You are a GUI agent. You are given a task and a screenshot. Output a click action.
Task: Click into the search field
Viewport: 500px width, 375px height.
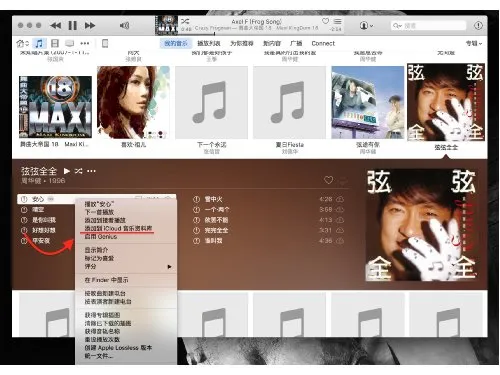pyautogui.click(x=428, y=25)
